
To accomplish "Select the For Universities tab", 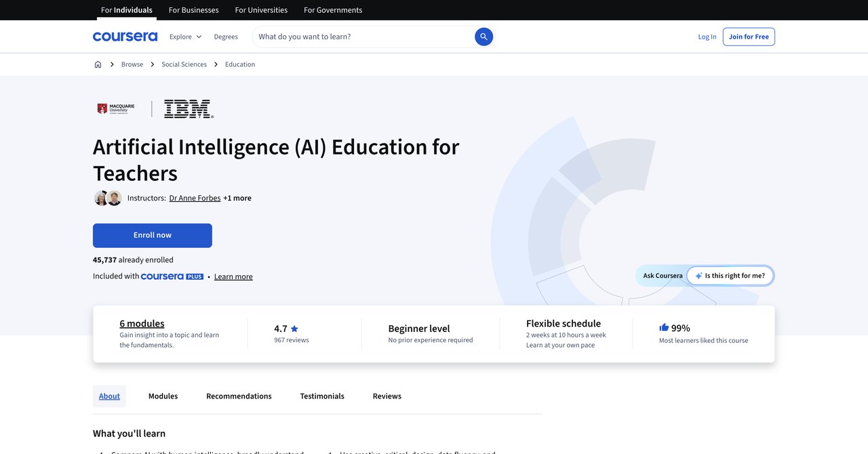I will pos(261,10).
